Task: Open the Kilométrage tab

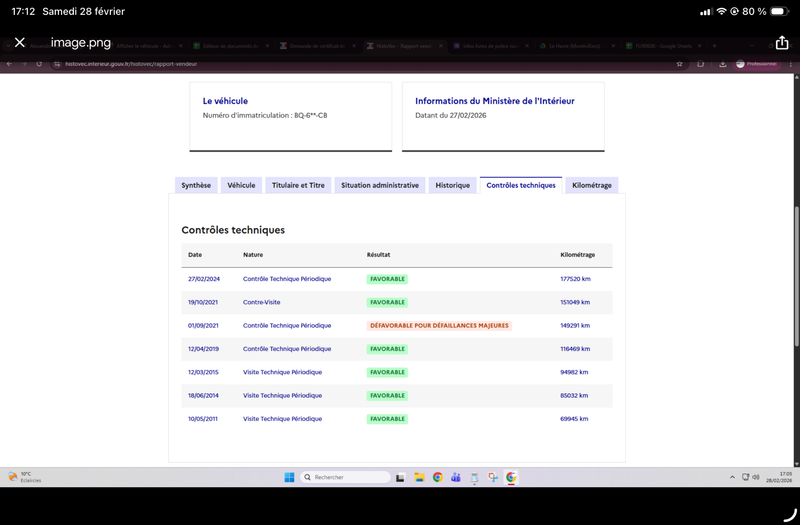Action: [592, 185]
